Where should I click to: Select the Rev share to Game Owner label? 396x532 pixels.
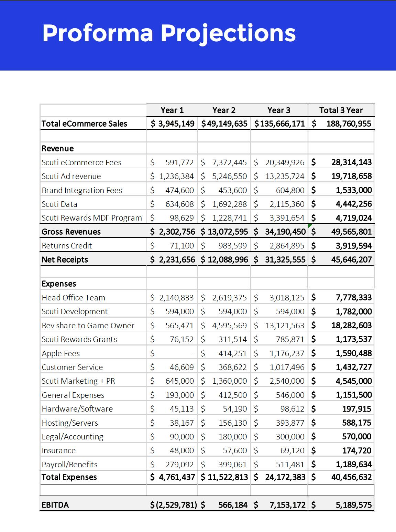(x=88, y=326)
